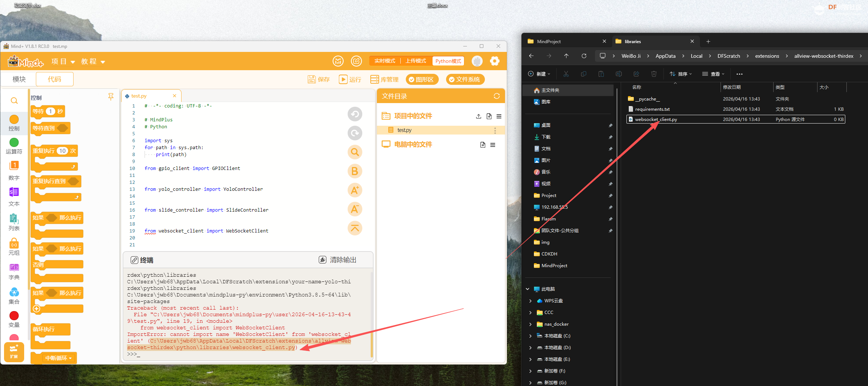Open the Project dropdown menu
This screenshot has width=868, height=386.
63,61
